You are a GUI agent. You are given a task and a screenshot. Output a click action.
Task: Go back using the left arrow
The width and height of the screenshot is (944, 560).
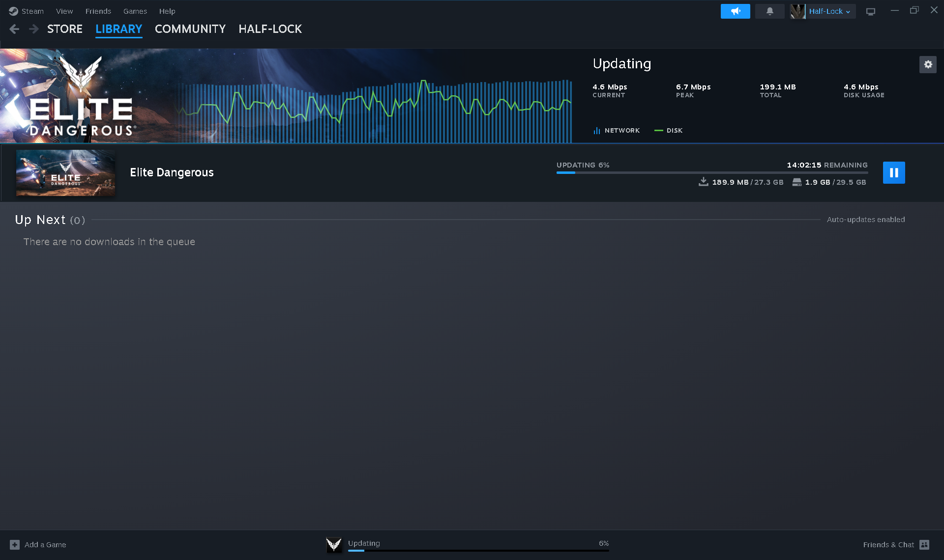click(x=14, y=29)
